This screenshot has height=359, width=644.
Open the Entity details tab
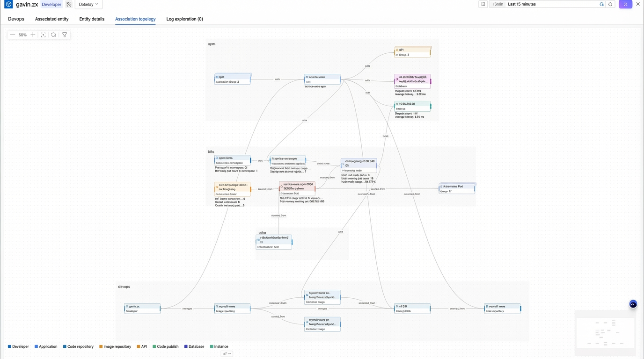[92, 19]
